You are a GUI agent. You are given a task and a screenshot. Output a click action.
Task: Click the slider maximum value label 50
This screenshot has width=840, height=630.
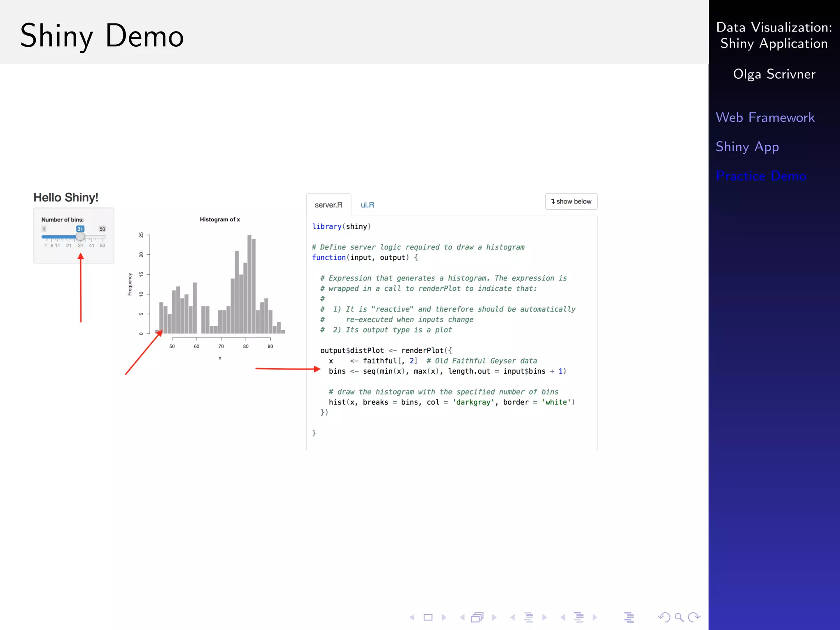[102, 229]
